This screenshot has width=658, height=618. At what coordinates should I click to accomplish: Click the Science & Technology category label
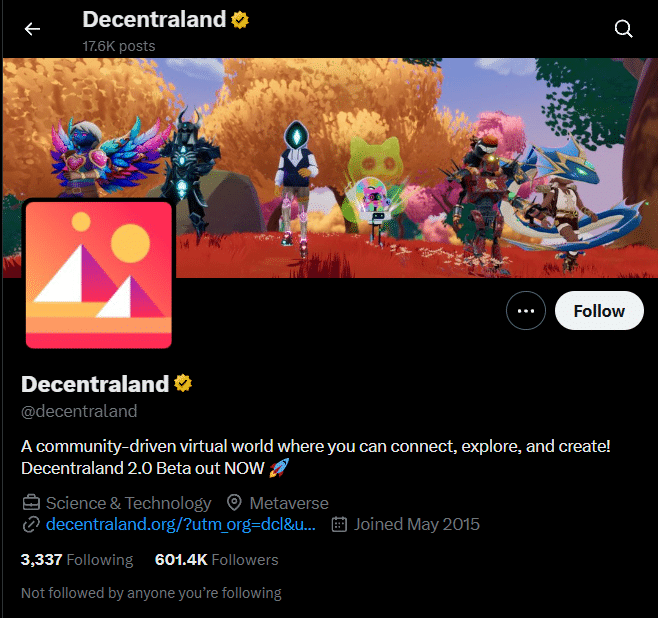pos(128,503)
